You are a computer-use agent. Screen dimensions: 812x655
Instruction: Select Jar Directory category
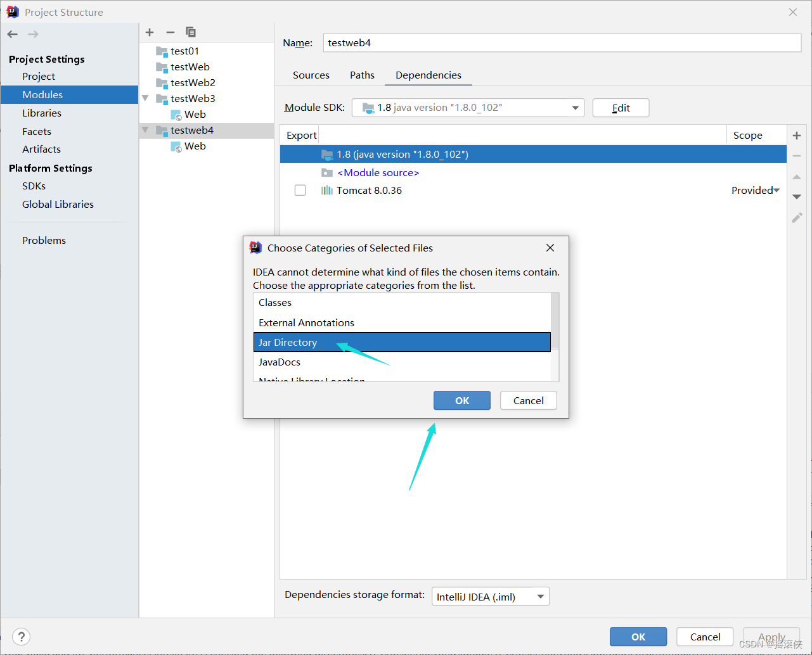click(402, 342)
